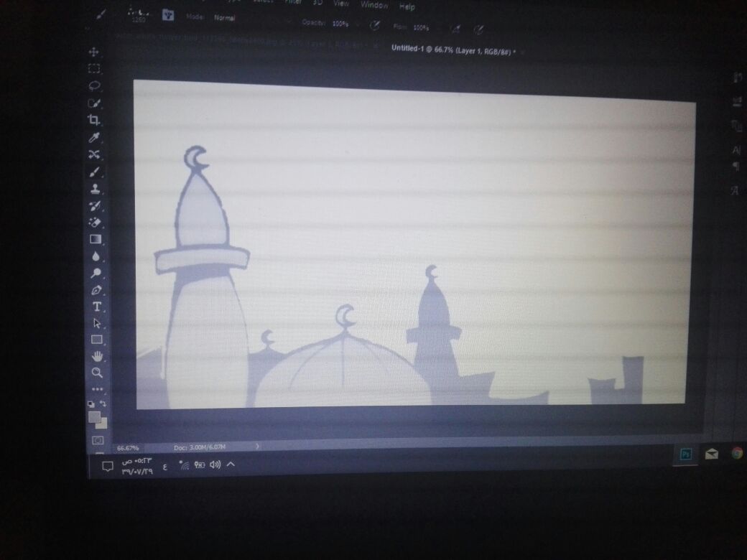This screenshot has width=747, height=560.
Task: Toggle Quick Mask mode
Action: tap(98, 440)
